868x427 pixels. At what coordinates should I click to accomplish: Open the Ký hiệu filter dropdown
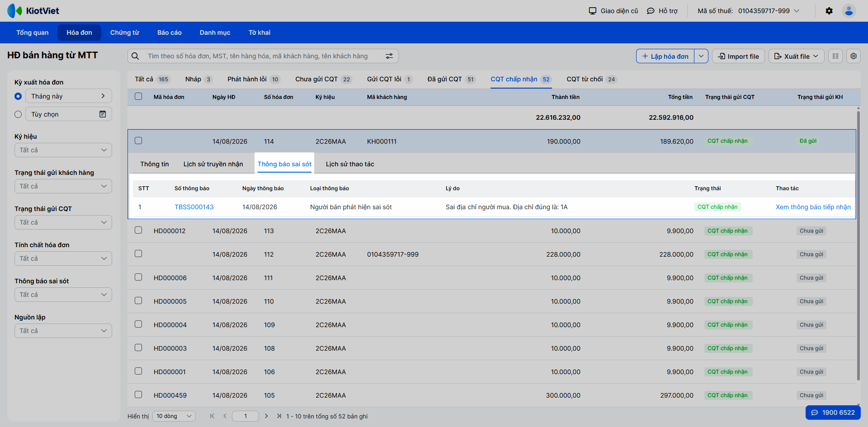(63, 150)
